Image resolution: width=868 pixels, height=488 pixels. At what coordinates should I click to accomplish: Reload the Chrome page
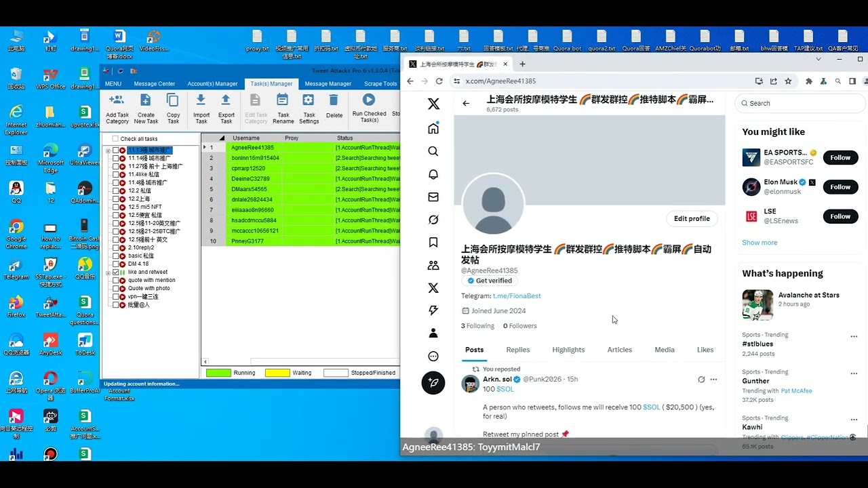point(439,81)
